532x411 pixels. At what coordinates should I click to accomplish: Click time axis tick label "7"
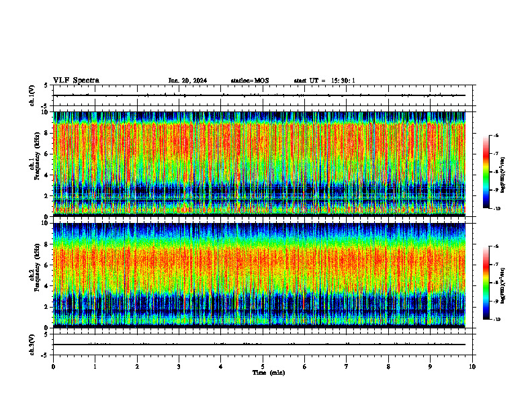click(x=347, y=367)
